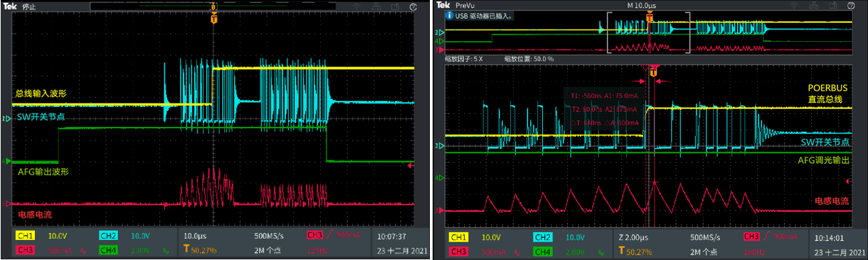Select the CH2 badge on left oscilloscope
The height and width of the screenshot is (260, 868).
(108, 235)
